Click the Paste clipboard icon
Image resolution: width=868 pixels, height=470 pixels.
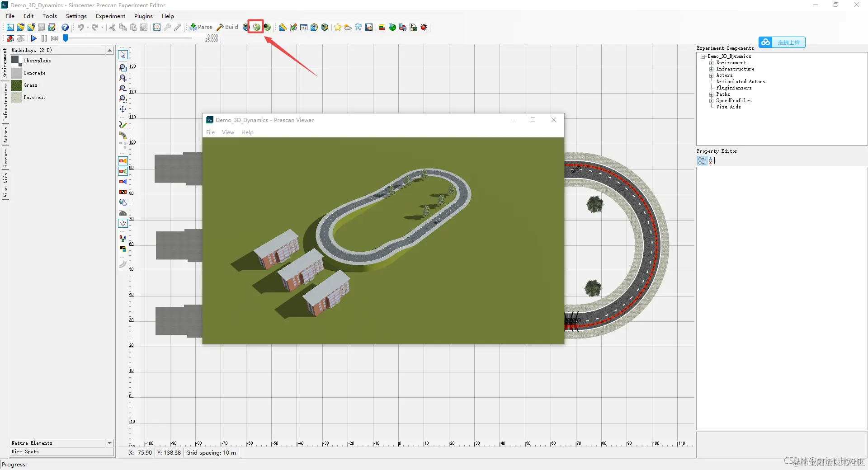tap(133, 27)
